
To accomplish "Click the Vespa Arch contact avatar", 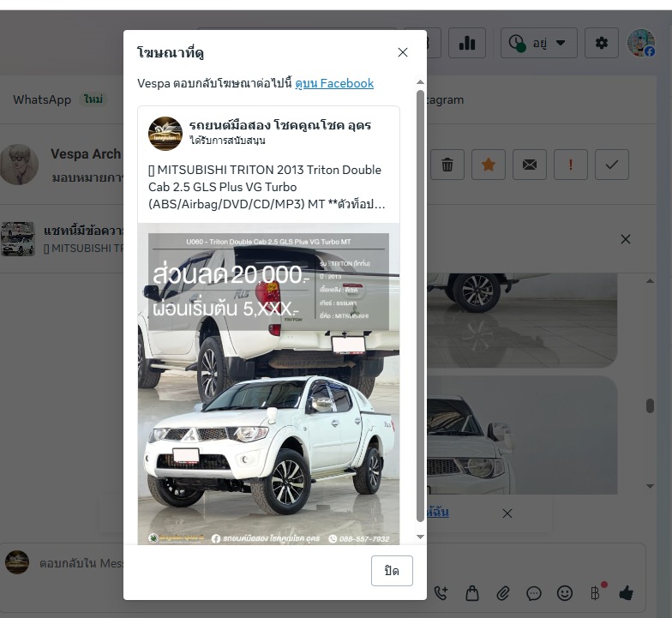I will click(x=19, y=165).
